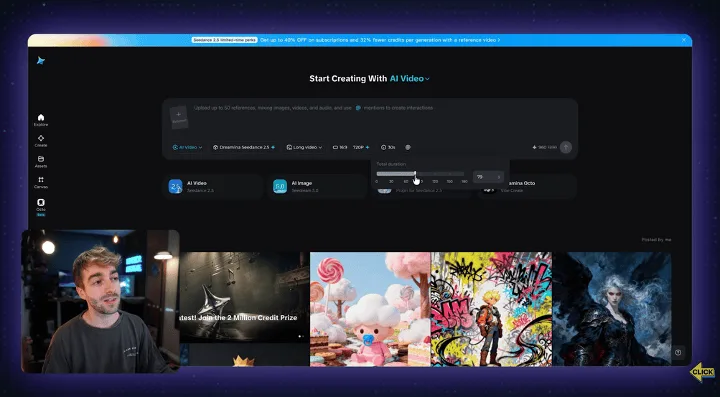Viewport: 720px width, 398px height.
Task: Click the "Posted by me" filter text
Action: (656, 240)
